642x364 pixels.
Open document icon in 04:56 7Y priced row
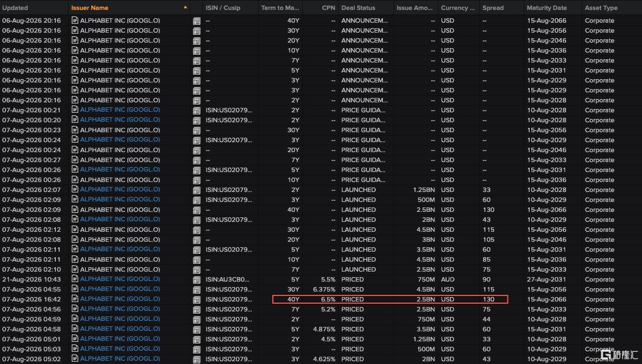click(x=75, y=309)
